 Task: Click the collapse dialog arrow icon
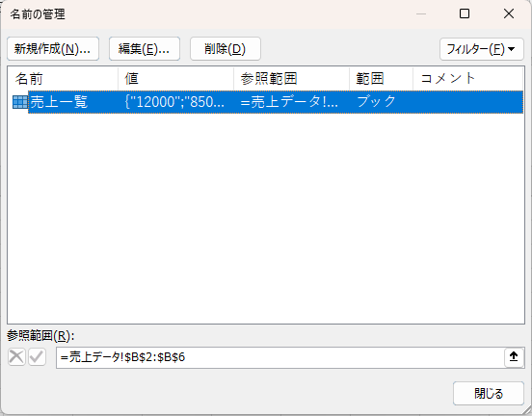[x=514, y=356]
